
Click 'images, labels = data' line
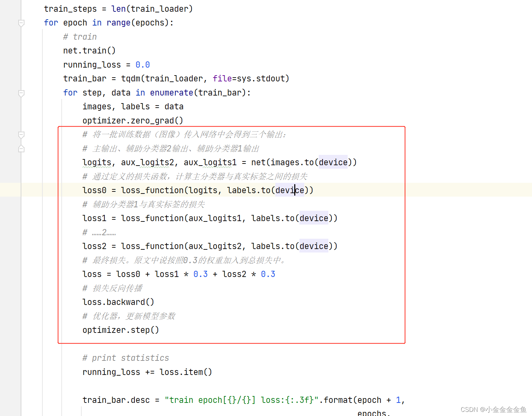pyautogui.click(x=133, y=107)
